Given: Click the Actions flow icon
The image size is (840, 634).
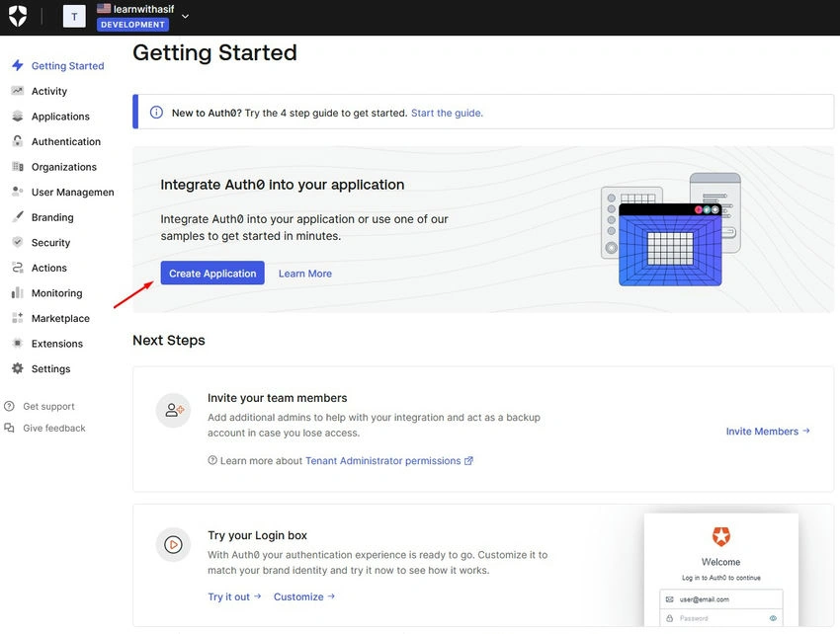Looking at the screenshot, I should point(18,268).
